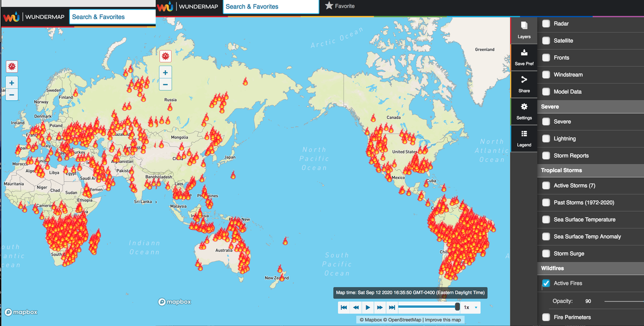Tick the Severe layer checkbox
644x326 pixels.
(x=546, y=122)
